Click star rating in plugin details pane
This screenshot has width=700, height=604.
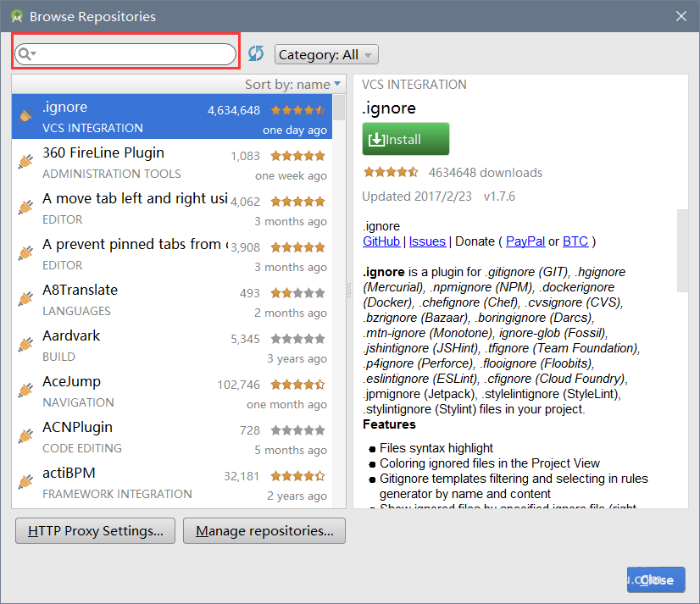391,172
